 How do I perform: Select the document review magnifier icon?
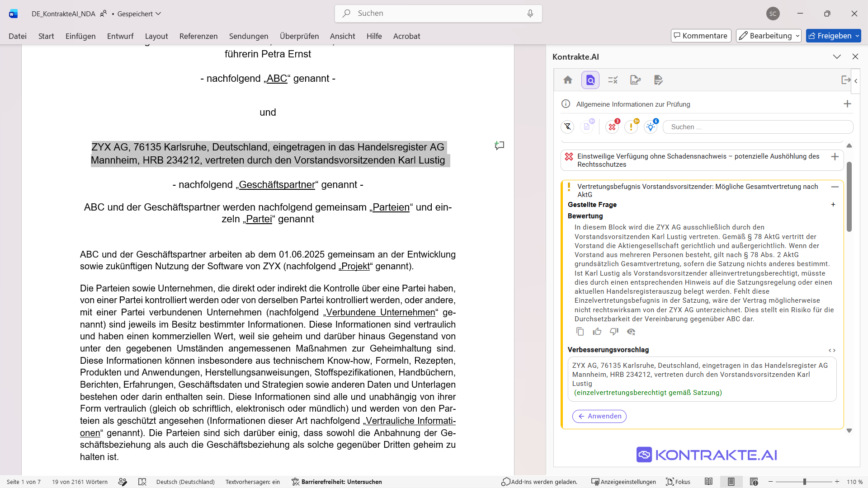pos(590,80)
